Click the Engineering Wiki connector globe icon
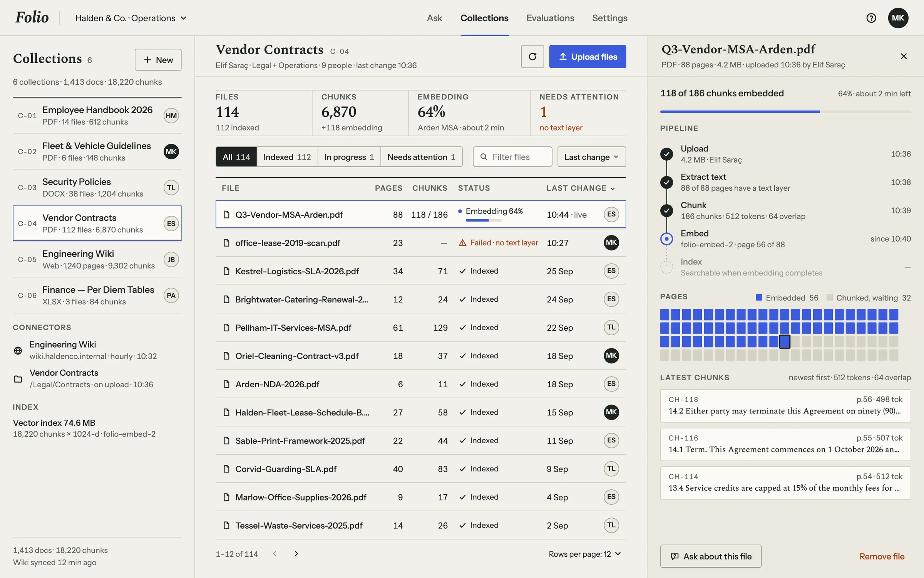The width and height of the screenshot is (924, 578). click(x=18, y=350)
